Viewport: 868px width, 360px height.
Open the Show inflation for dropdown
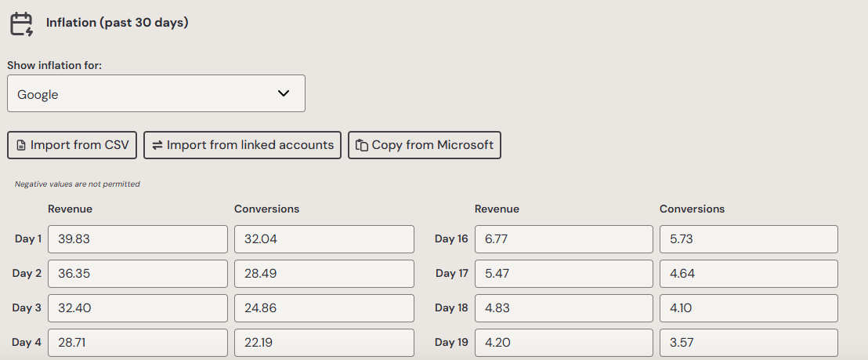pos(156,93)
